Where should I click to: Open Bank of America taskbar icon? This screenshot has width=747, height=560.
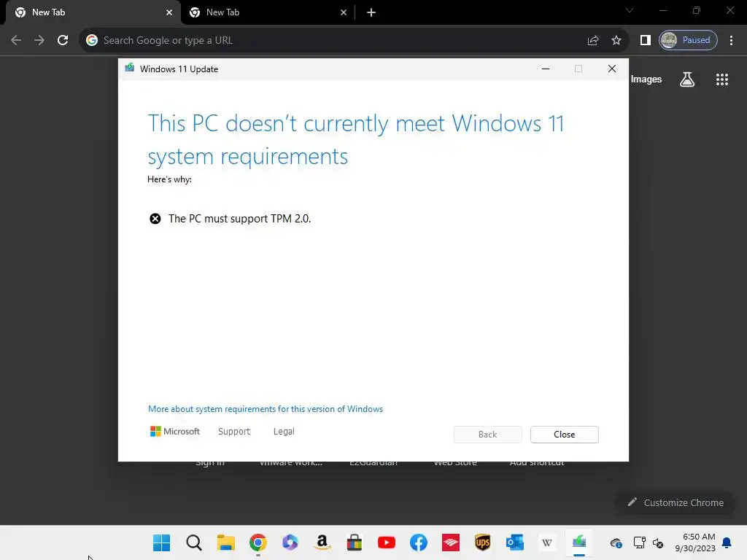coord(451,542)
